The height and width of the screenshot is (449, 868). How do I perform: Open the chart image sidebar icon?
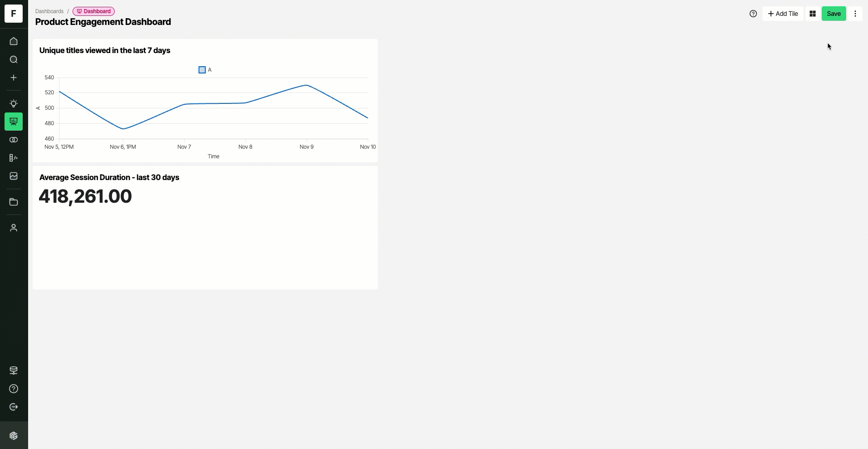[x=14, y=176]
